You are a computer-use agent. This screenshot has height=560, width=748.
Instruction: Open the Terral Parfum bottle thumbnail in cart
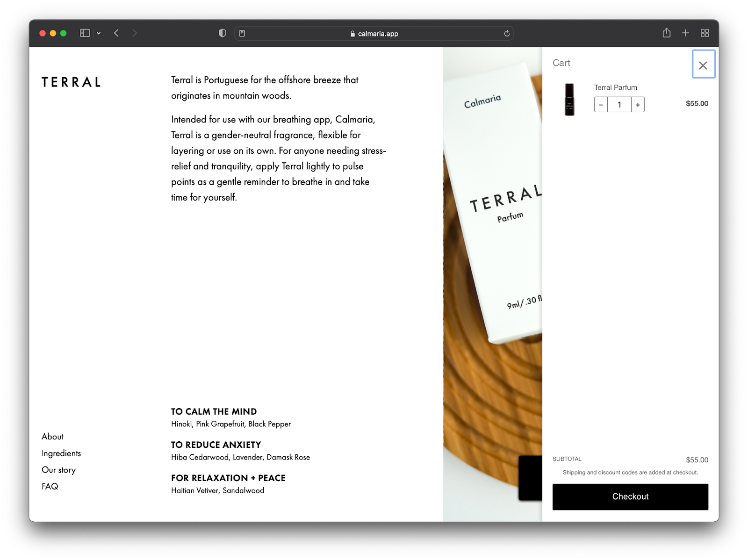point(569,100)
